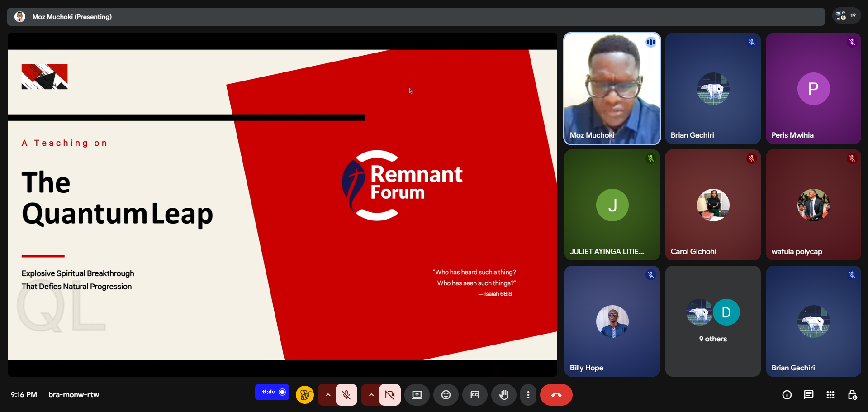
Task: Click the tl;dv recording button
Action: coord(272,392)
